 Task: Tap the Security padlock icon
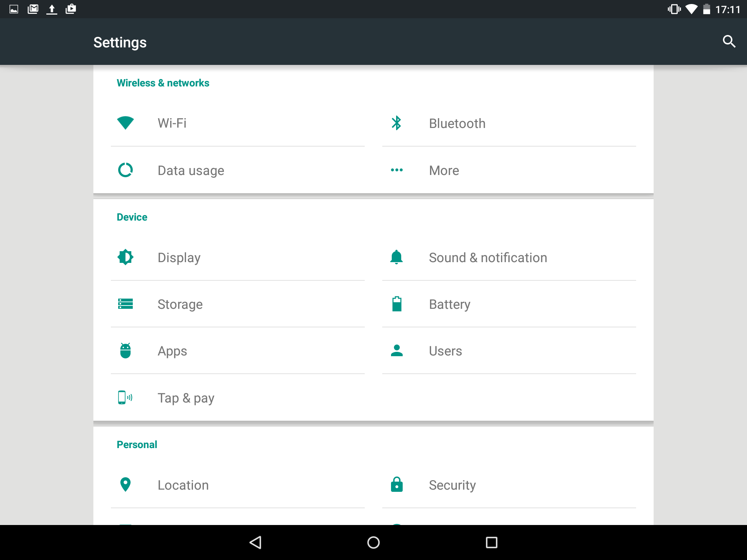(396, 485)
